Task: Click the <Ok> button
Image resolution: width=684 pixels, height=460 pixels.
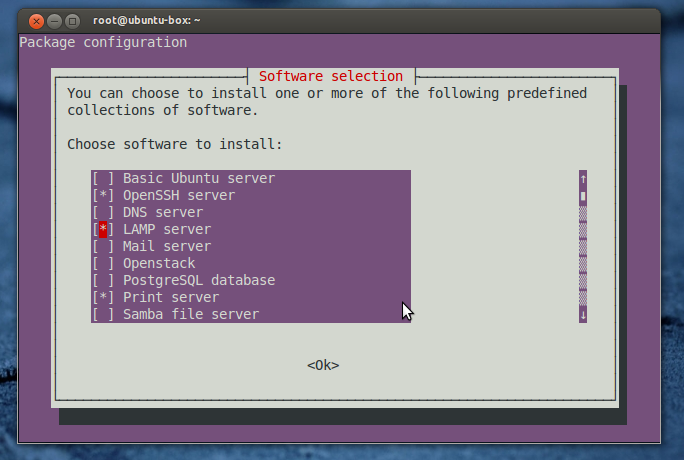Action: (x=323, y=365)
